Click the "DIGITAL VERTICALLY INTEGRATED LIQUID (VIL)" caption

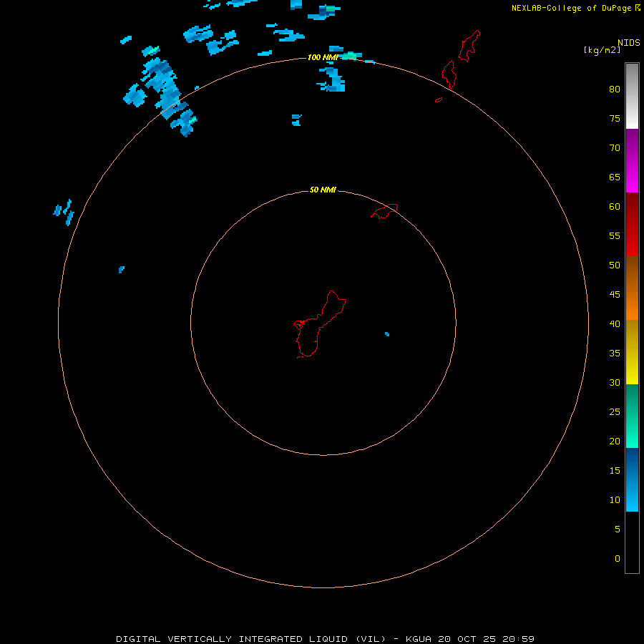(250, 639)
